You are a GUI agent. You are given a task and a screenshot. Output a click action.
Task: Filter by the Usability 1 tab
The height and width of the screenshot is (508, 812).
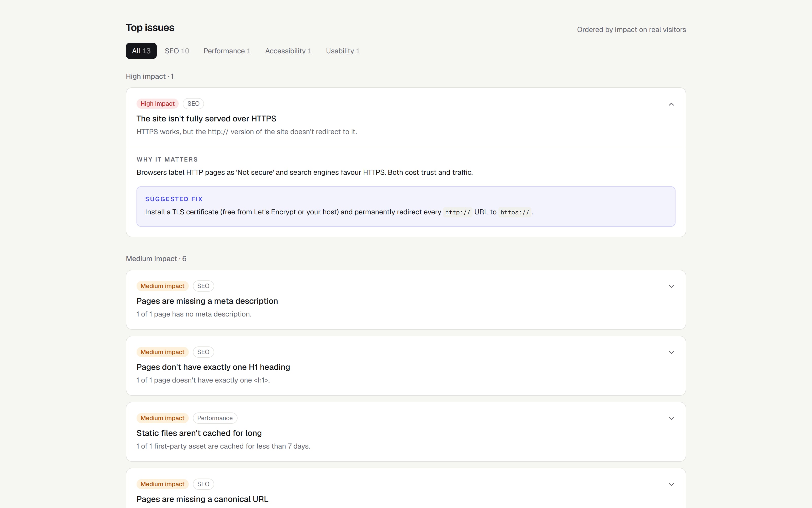tap(343, 51)
